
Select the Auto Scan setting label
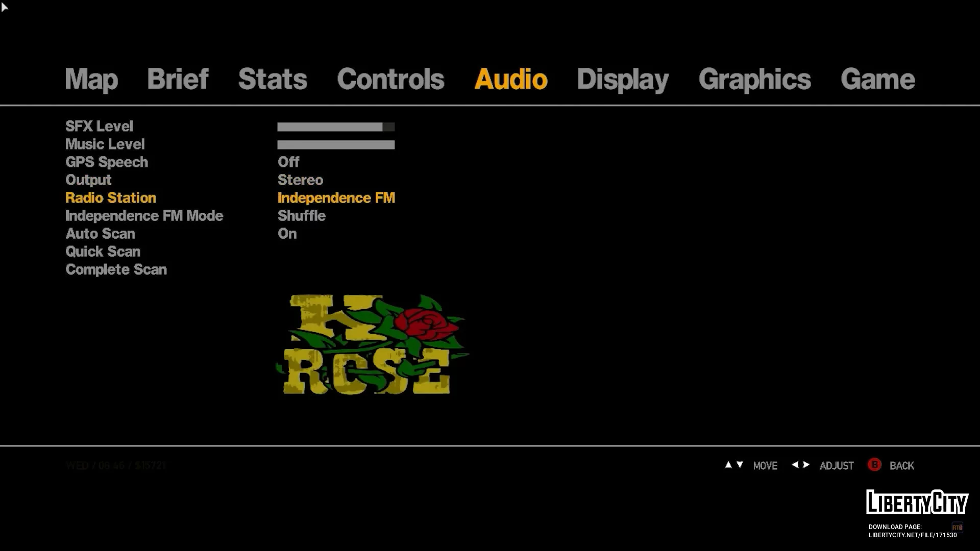pyautogui.click(x=101, y=233)
